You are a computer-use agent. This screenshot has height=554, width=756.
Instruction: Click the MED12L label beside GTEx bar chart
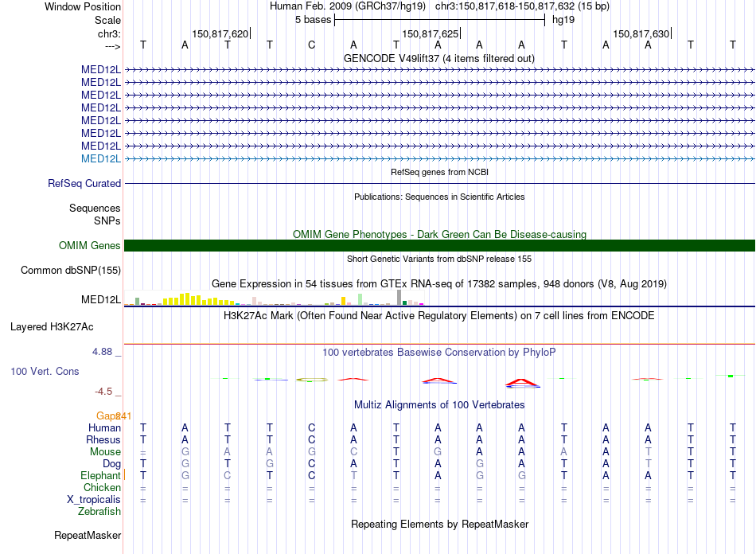pyautogui.click(x=101, y=299)
